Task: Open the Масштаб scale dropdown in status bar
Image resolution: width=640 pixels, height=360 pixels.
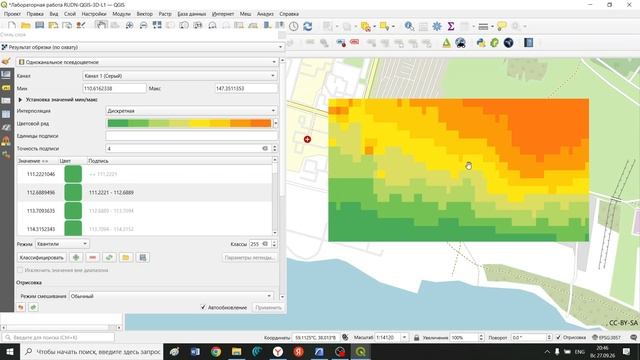Action: pyautogui.click(x=404, y=338)
